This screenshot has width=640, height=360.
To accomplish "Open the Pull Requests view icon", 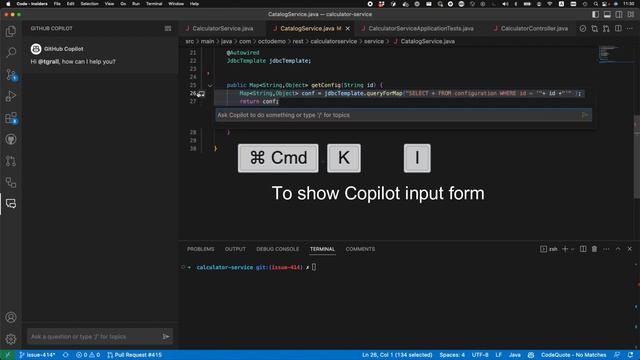I will coord(11,161).
